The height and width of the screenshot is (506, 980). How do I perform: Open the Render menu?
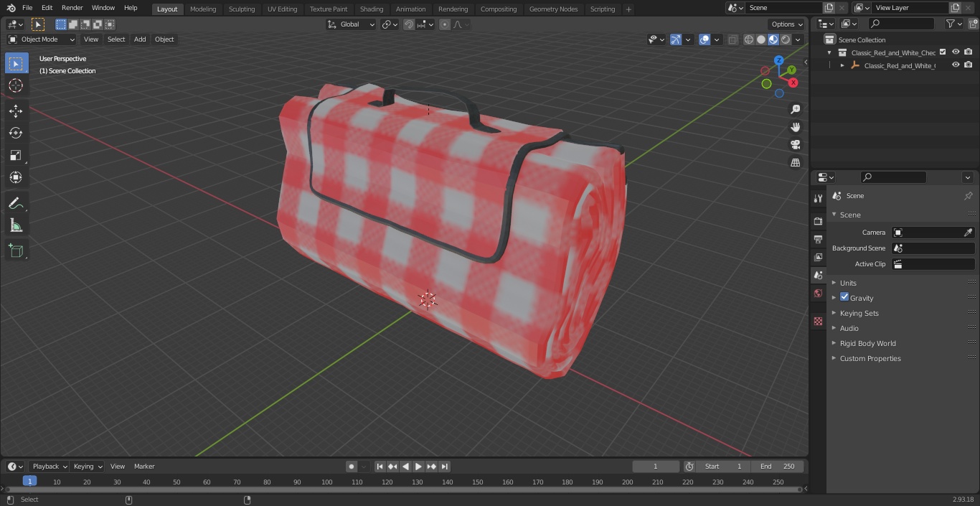point(72,8)
